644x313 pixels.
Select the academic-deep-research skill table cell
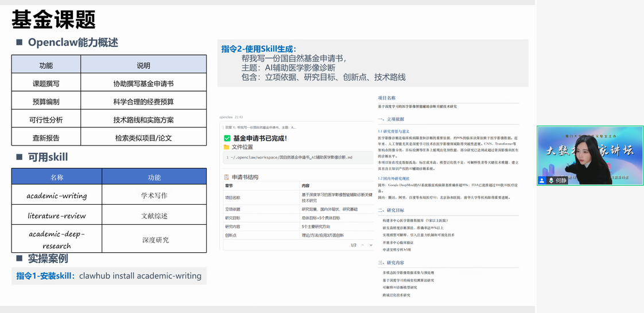tap(57, 240)
